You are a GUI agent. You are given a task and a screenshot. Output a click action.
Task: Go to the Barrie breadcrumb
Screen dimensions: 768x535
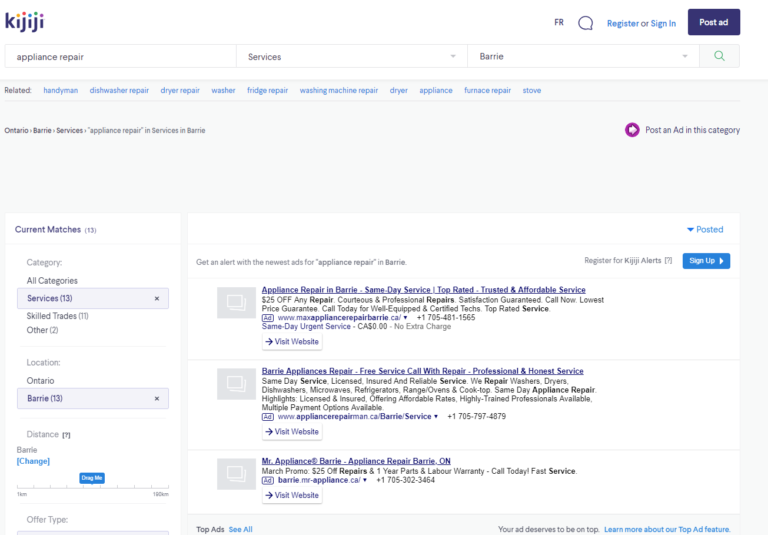tap(42, 130)
